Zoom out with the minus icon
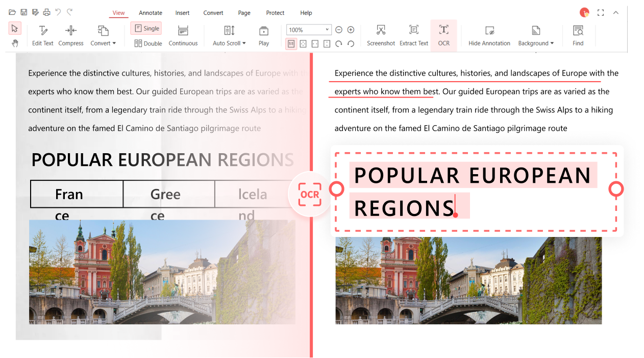Screen dimensions: 644x358 click(x=339, y=30)
